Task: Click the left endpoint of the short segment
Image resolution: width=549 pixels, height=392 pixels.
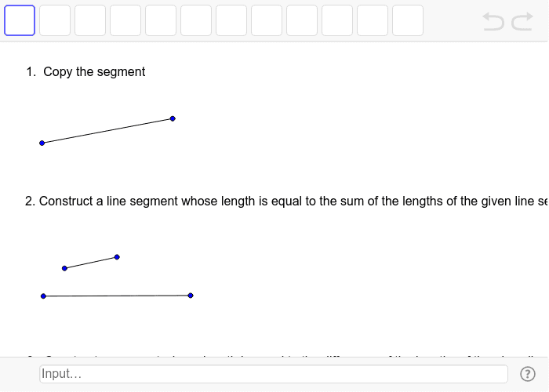Action: click(64, 268)
